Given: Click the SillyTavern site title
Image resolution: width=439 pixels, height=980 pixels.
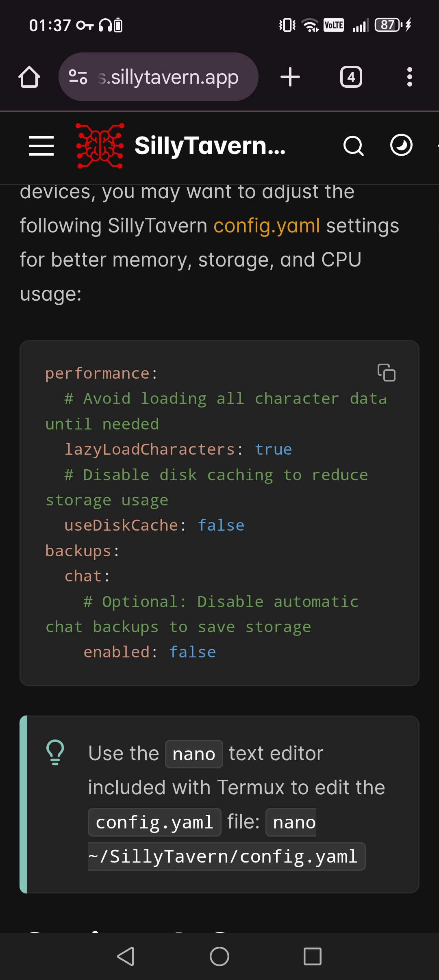Looking at the screenshot, I should 210,146.
